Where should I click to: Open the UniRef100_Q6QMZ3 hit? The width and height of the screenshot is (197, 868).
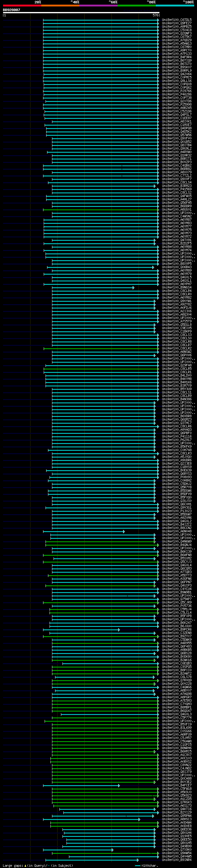click(177, 419)
